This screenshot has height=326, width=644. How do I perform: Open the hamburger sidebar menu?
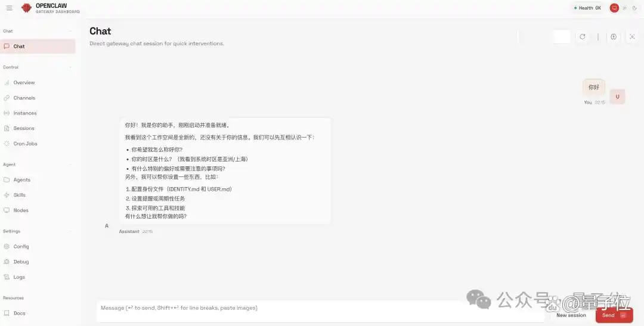click(x=9, y=8)
